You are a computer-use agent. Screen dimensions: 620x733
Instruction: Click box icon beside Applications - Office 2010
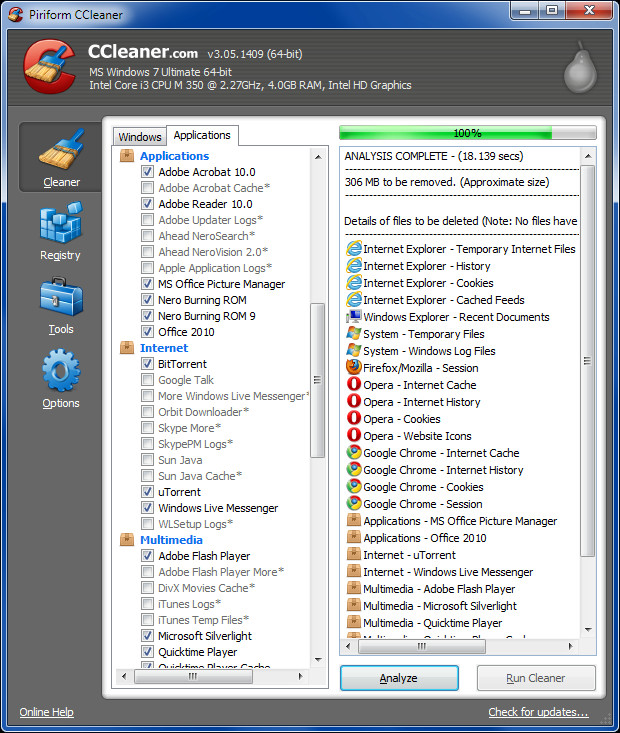354,537
